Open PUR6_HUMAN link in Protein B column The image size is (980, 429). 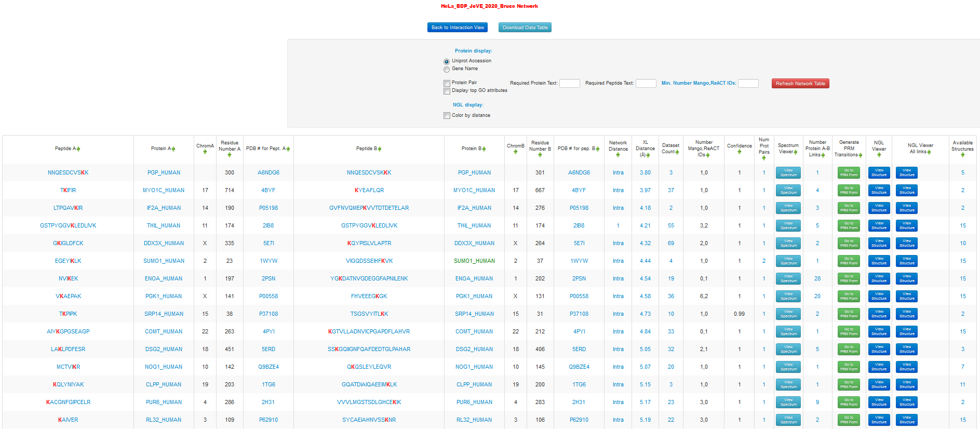click(x=474, y=403)
